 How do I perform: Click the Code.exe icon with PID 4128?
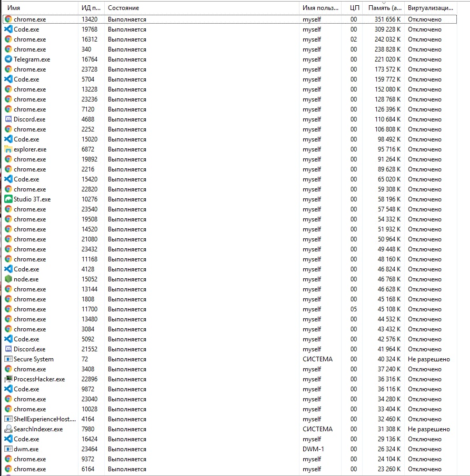pyautogui.click(x=8, y=269)
